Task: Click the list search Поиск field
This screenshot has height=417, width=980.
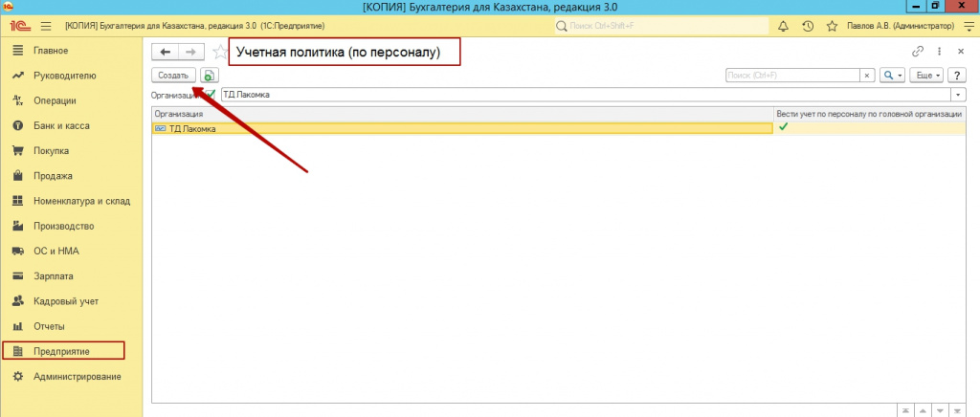Action: [792, 75]
